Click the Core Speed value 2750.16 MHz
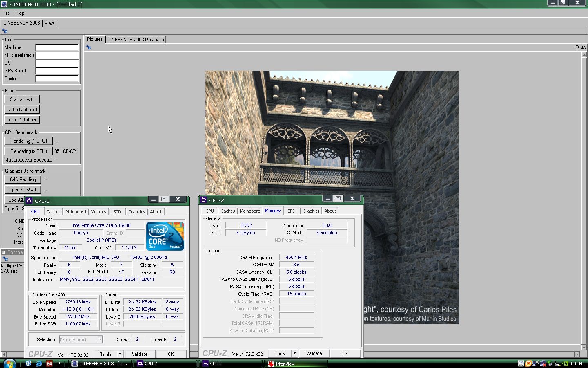This screenshot has width=588, height=368. pos(78,302)
